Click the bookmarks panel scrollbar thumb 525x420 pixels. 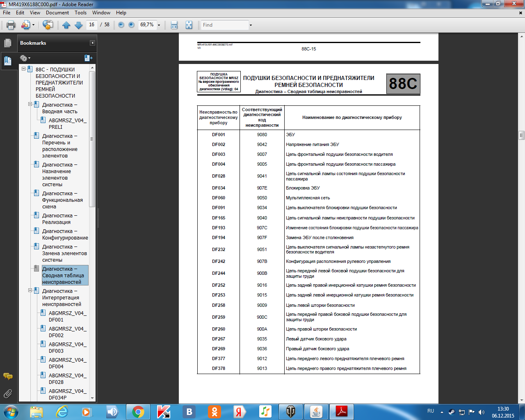tap(92, 139)
